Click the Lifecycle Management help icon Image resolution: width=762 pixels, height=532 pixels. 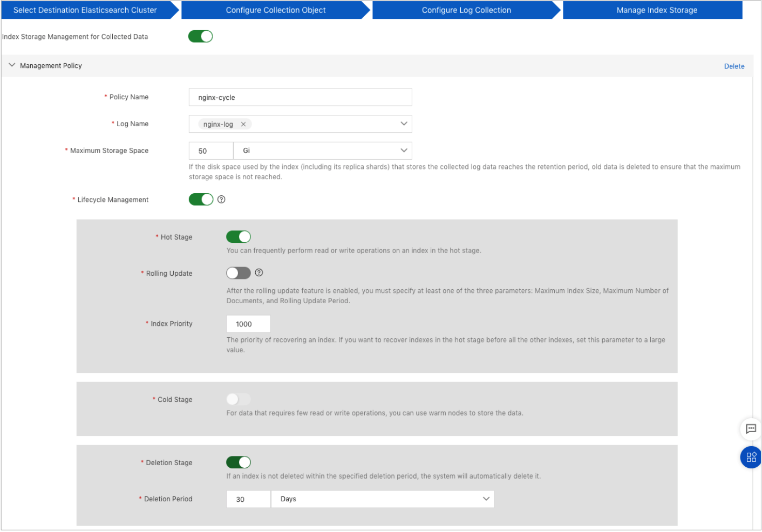coord(221,200)
